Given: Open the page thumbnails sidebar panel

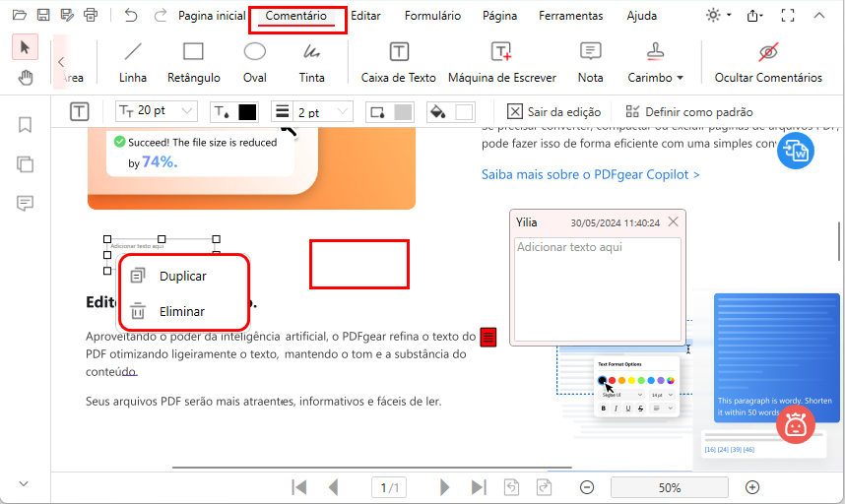Looking at the screenshot, I should click(25, 163).
